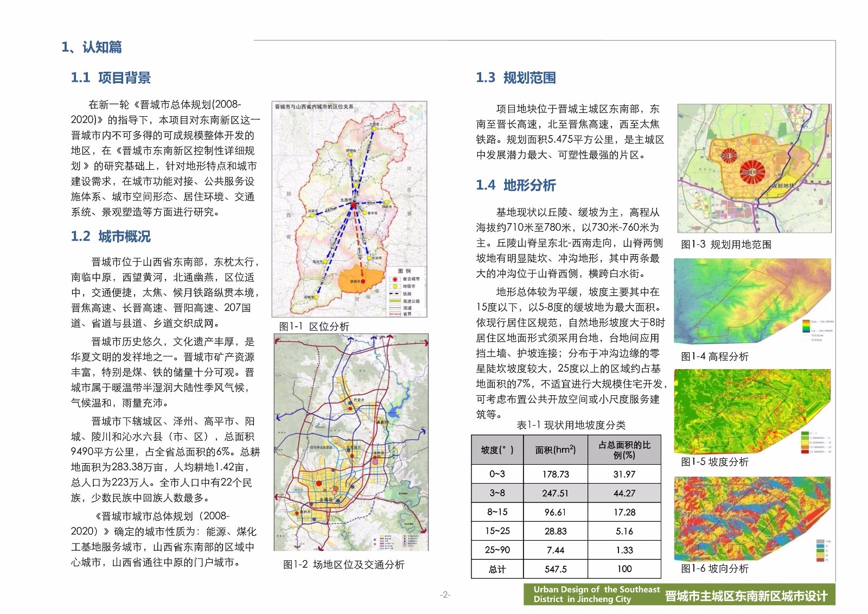Select slope range cell 0~3
868x614 pixels.
(x=497, y=474)
